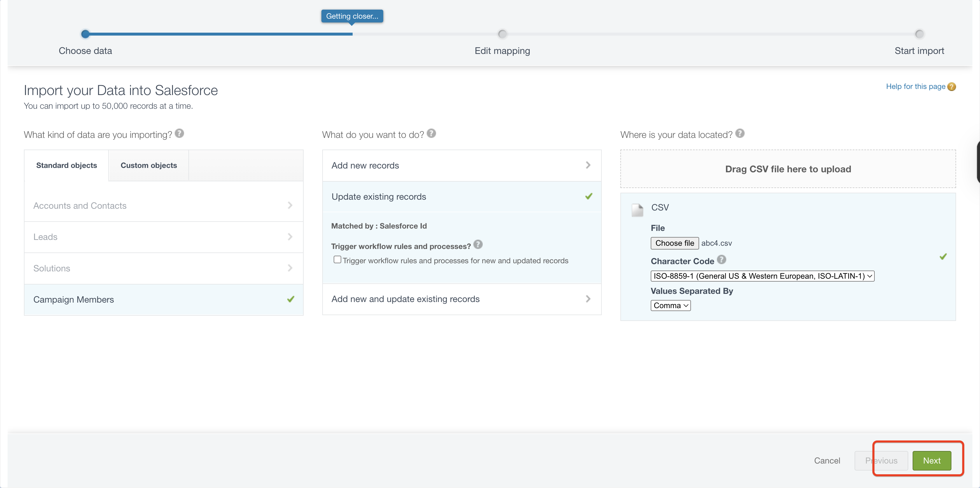Click Edit mapping step marker on progress bar
This screenshot has height=488, width=980.
pos(502,34)
